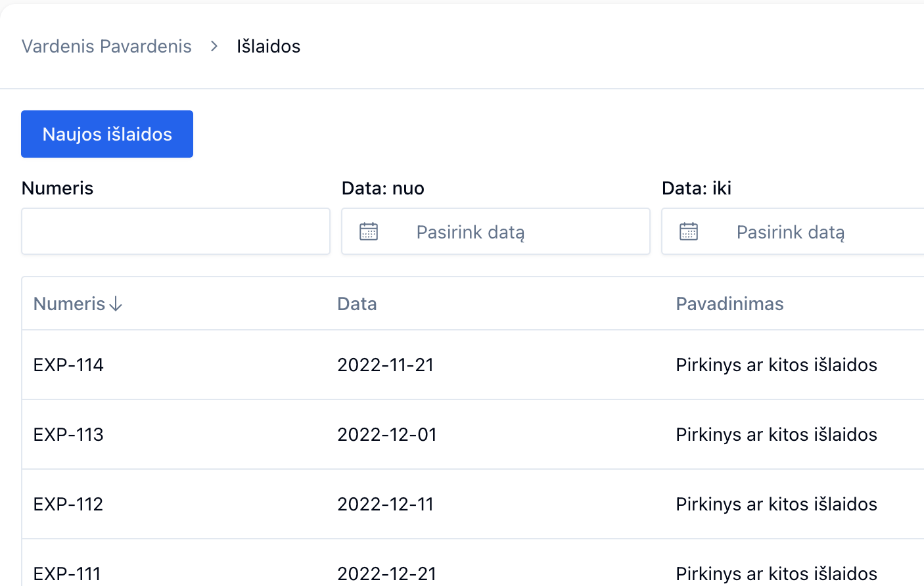Click the calendar icon in 'Data: iki' field
Viewport: 924px width, 586px height.
pos(689,231)
